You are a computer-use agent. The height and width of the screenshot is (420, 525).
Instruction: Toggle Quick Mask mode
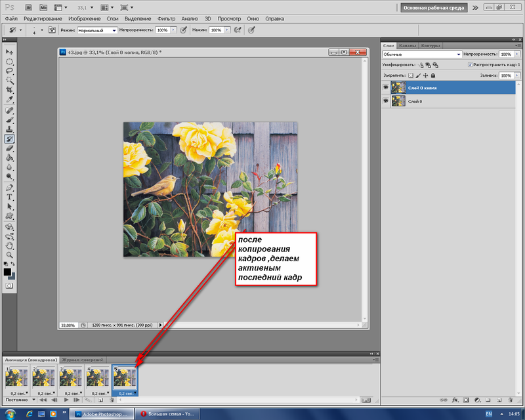[9, 285]
